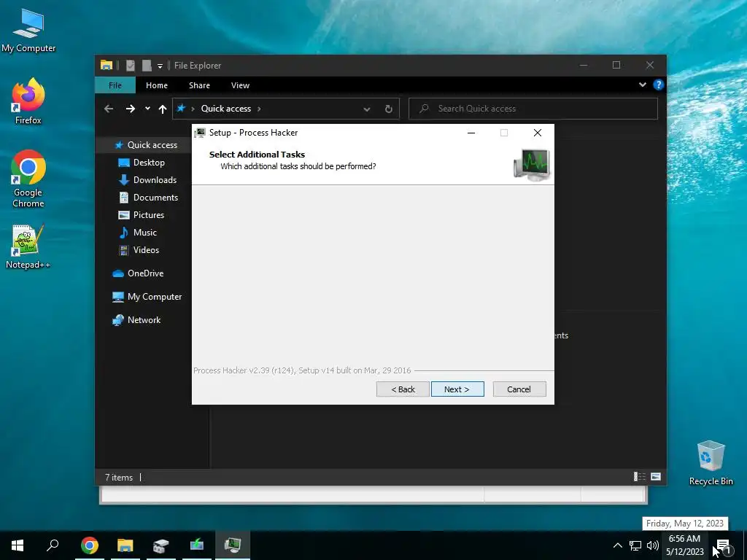This screenshot has height=560, width=747.
Task: Show hidden tray icons chevron
Action: (x=617, y=545)
